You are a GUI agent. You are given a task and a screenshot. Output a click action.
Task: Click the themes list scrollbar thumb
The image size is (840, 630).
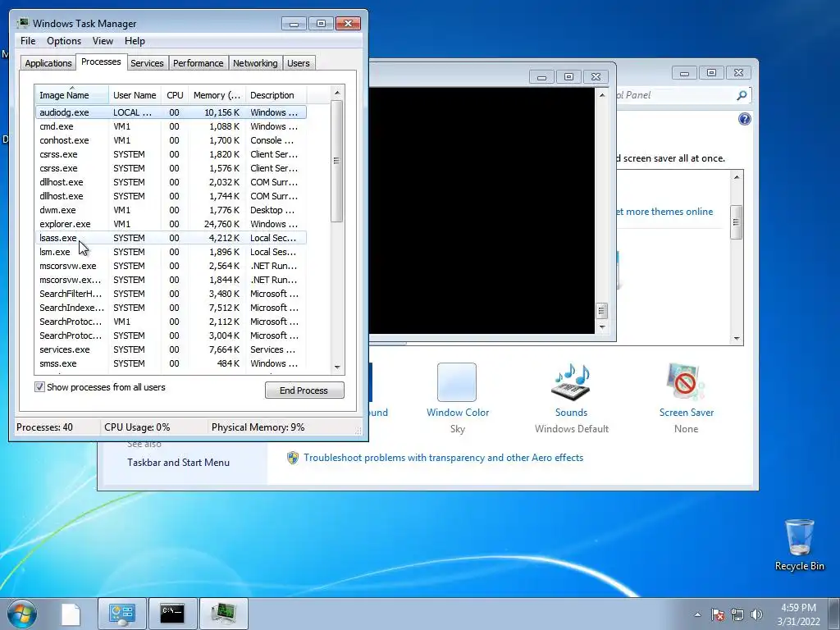pyautogui.click(x=737, y=221)
